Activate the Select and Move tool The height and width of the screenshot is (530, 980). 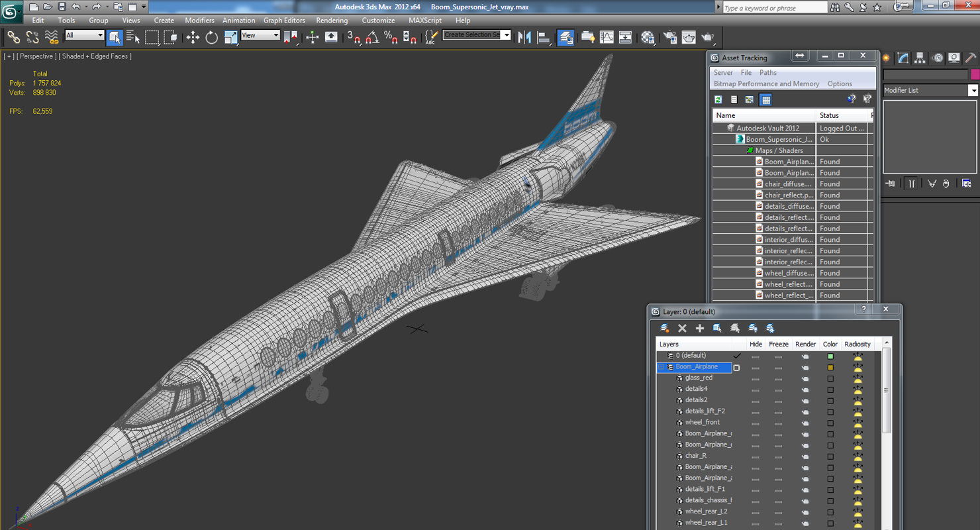pos(193,37)
